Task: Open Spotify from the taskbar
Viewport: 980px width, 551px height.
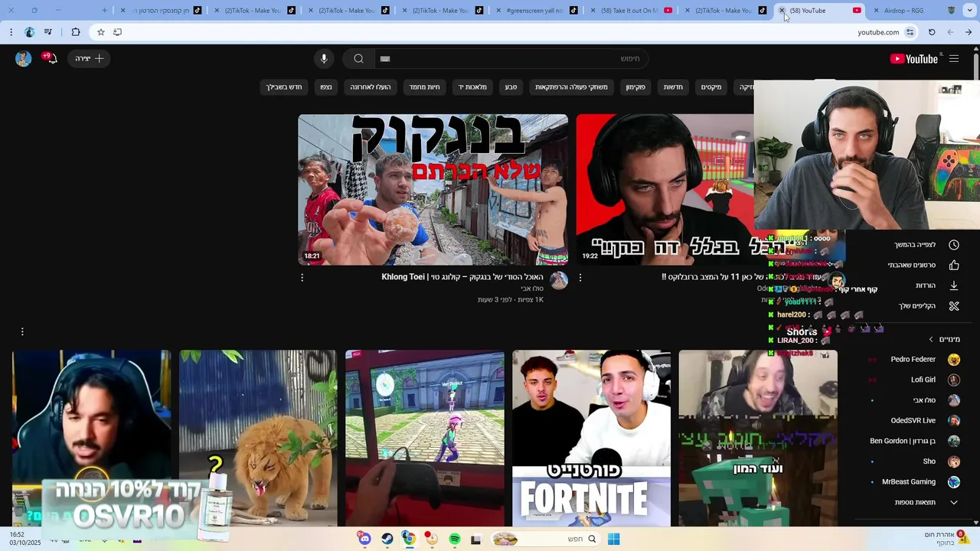Action: pyautogui.click(x=455, y=539)
